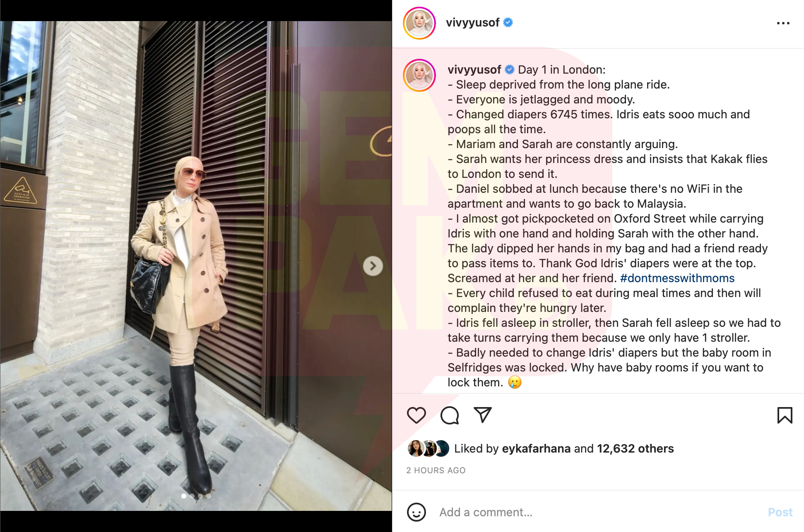View the 12,632 others who liked

635,448
